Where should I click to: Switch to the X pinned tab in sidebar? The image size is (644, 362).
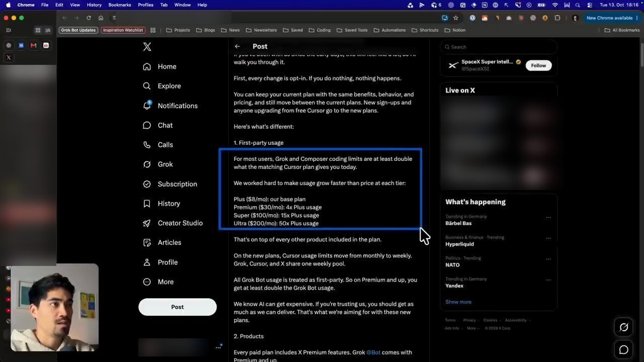pos(9,57)
